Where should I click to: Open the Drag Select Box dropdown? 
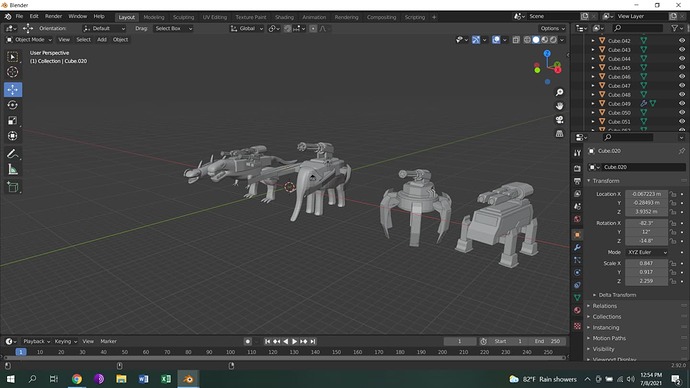173,29
